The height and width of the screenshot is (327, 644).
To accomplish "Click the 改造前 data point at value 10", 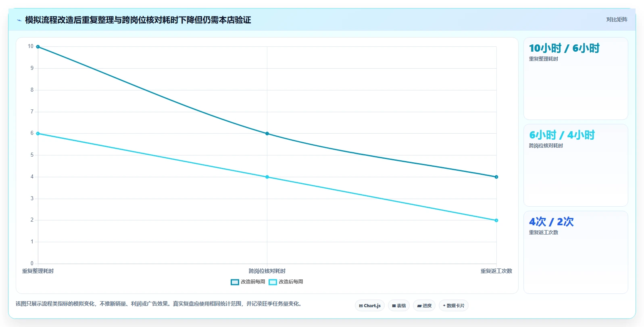I will [38, 47].
